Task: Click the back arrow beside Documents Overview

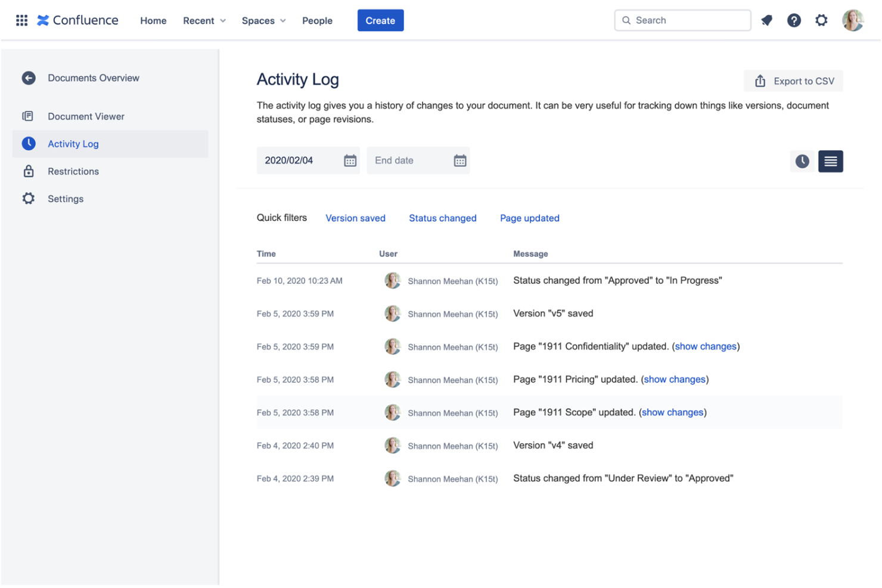Action: coord(29,77)
